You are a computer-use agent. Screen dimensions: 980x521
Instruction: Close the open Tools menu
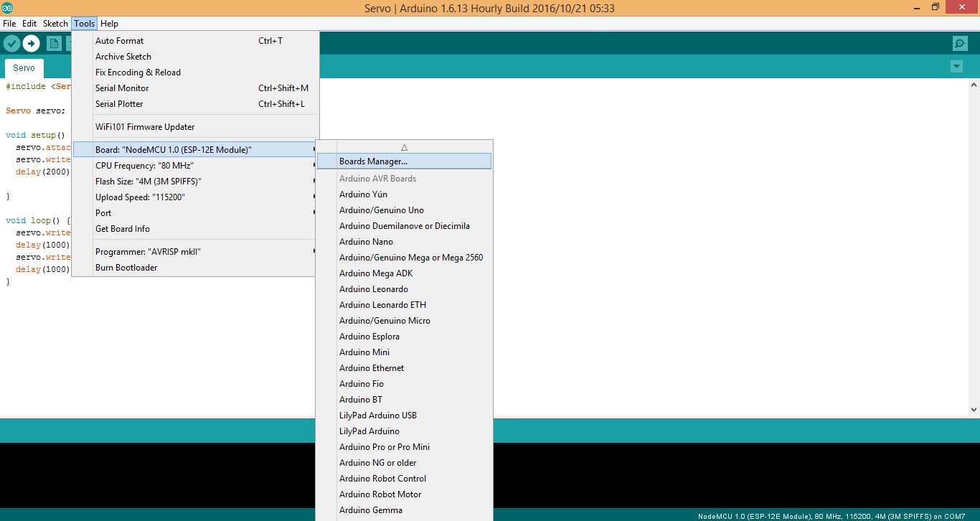[84, 24]
